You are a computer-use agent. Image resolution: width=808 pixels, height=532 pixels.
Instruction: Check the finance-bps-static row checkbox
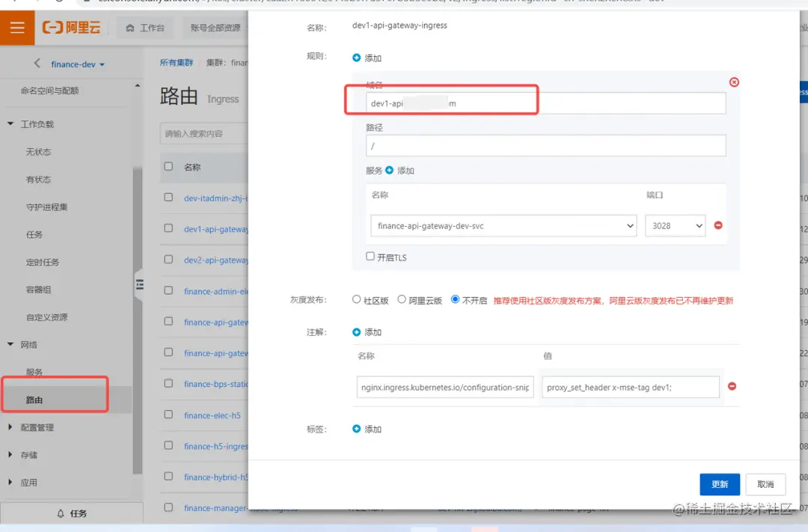click(168, 384)
